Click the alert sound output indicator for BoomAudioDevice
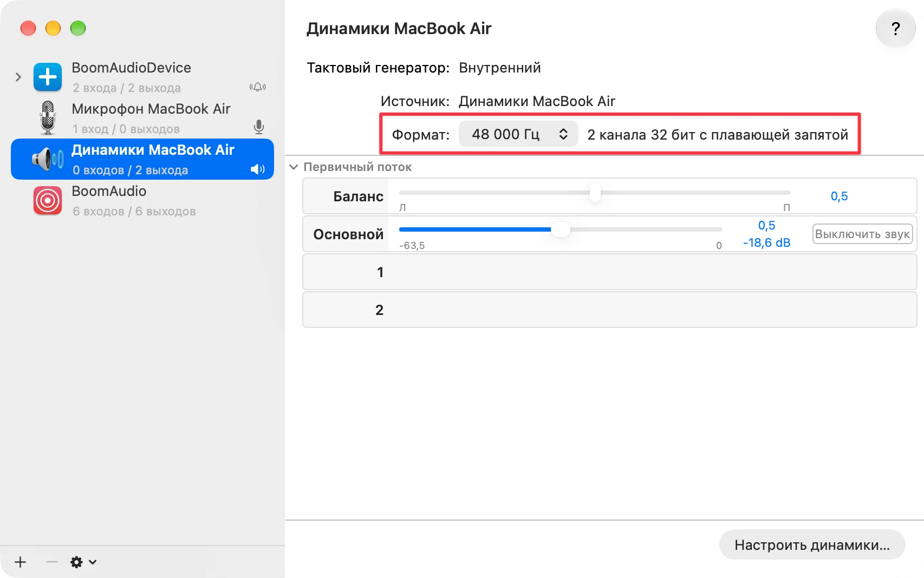Viewport: 924px width, 578px height. tap(258, 87)
